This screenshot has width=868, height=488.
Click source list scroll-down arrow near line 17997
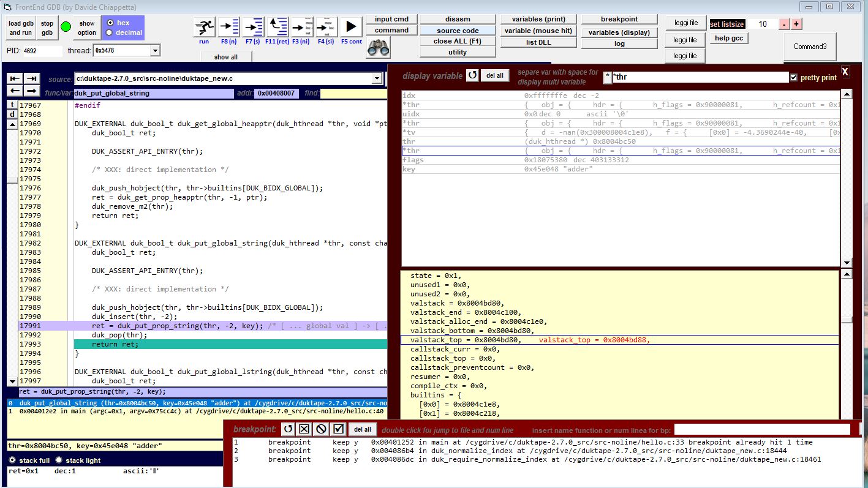[12, 380]
